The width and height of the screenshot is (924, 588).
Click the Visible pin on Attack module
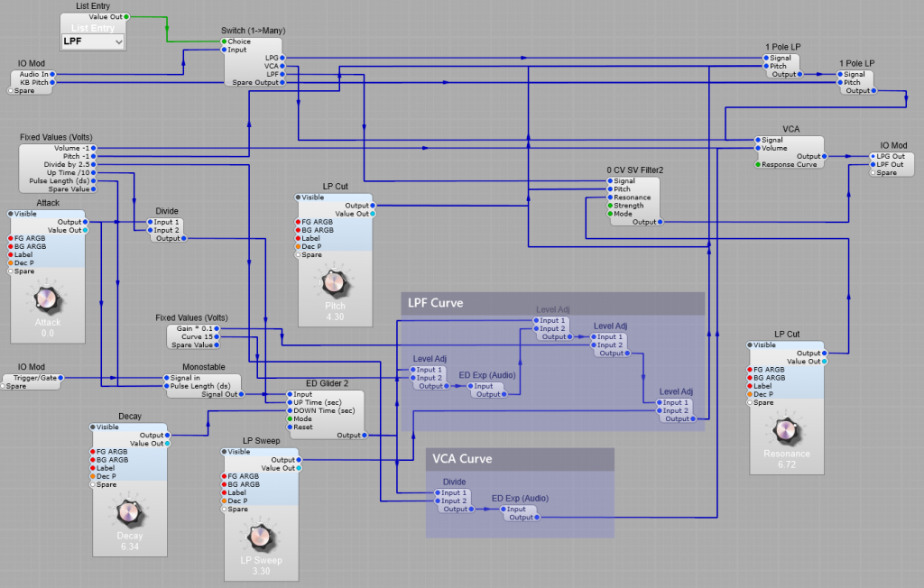tap(12, 214)
